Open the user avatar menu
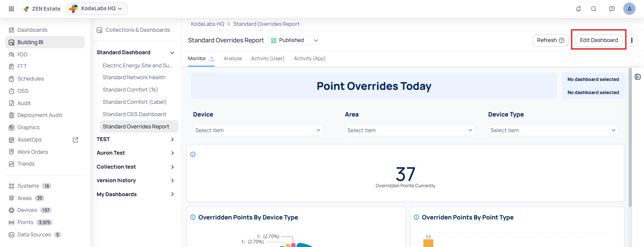 (629, 9)
